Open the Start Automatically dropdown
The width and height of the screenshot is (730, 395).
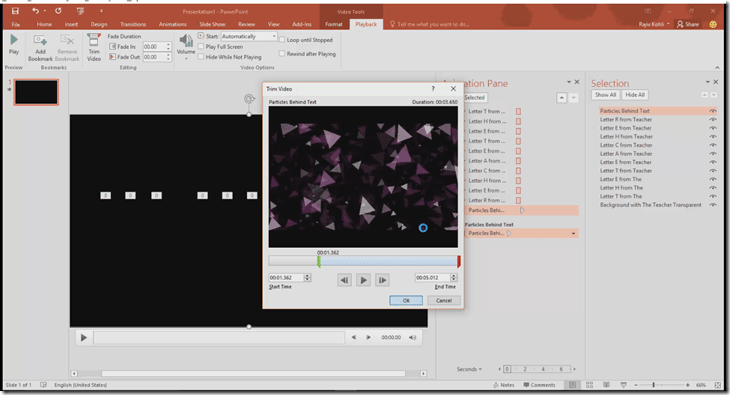[274, 36]
